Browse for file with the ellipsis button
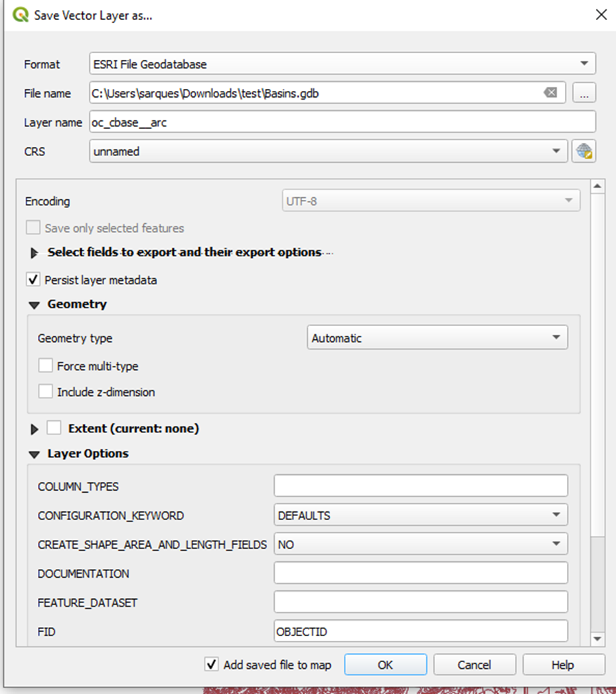The height and width of the screenshot is (694, 616). (x=584, y=93)
